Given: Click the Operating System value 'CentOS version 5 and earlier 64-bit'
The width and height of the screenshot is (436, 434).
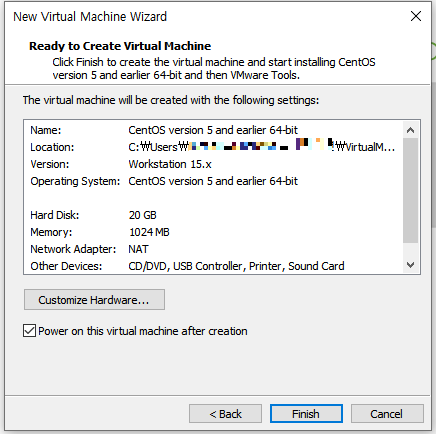Looking at the screenshot, I should [x=213, y=181].
